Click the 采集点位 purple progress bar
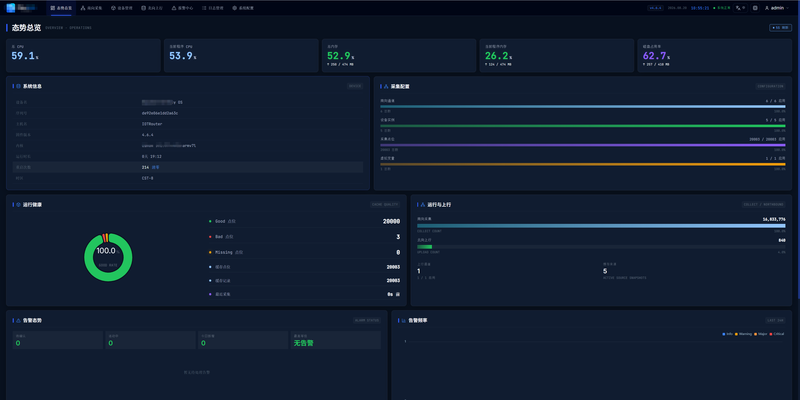This screenshot has width=800, height=400. 583,145
